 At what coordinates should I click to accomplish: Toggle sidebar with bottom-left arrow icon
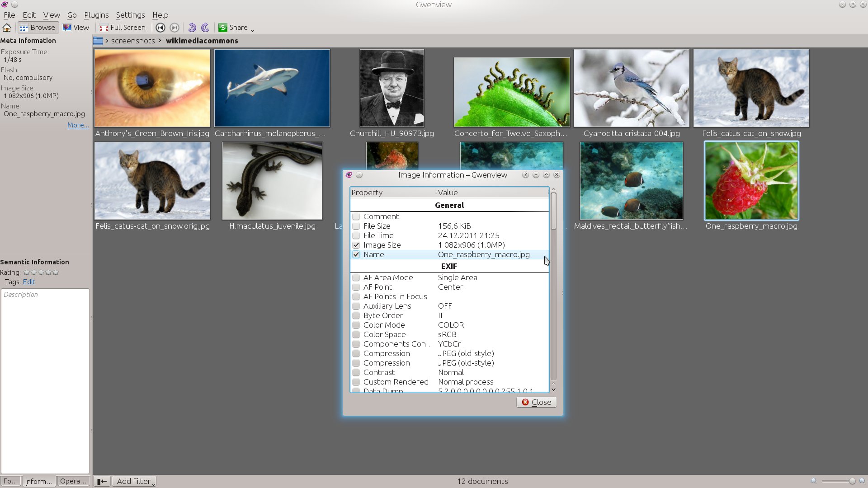pyautogui.click(x=102, y=481)
